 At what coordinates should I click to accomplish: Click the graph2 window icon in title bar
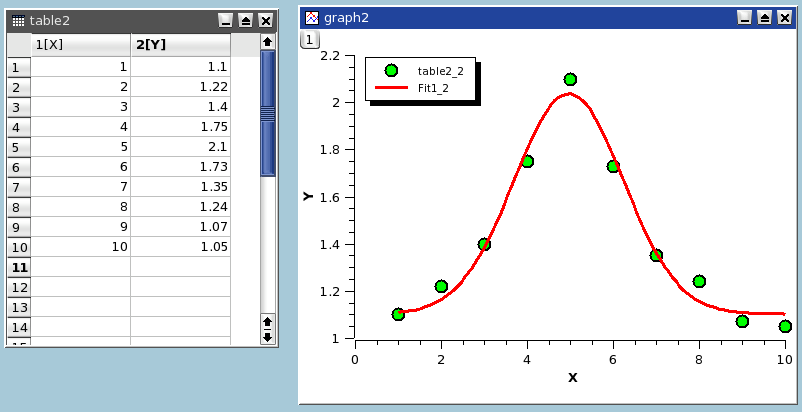pyautogui.click(x=312, y=17)
